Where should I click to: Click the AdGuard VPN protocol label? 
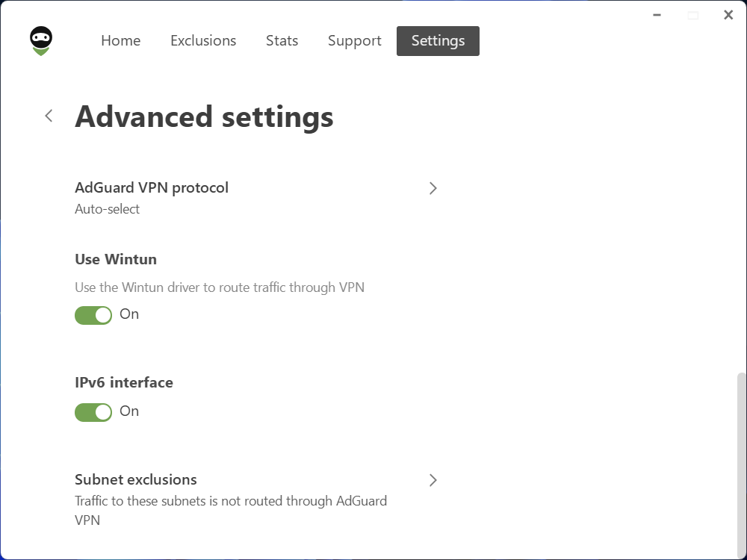click(x=152, y=187)
